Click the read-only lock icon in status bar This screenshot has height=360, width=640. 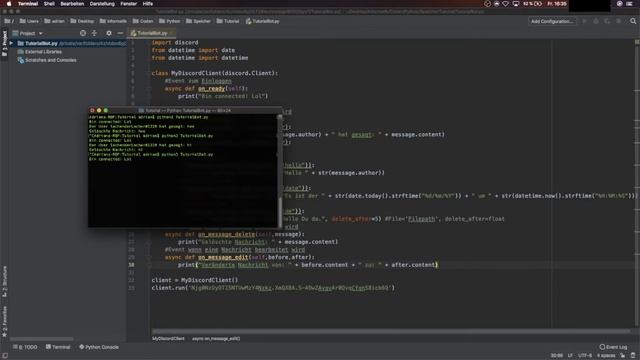coord(623,356)
